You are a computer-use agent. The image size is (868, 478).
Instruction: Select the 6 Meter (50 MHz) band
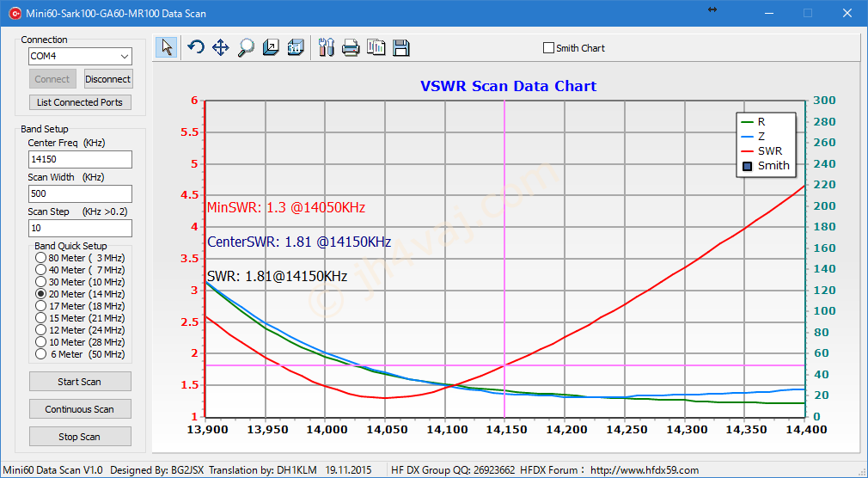79,354
